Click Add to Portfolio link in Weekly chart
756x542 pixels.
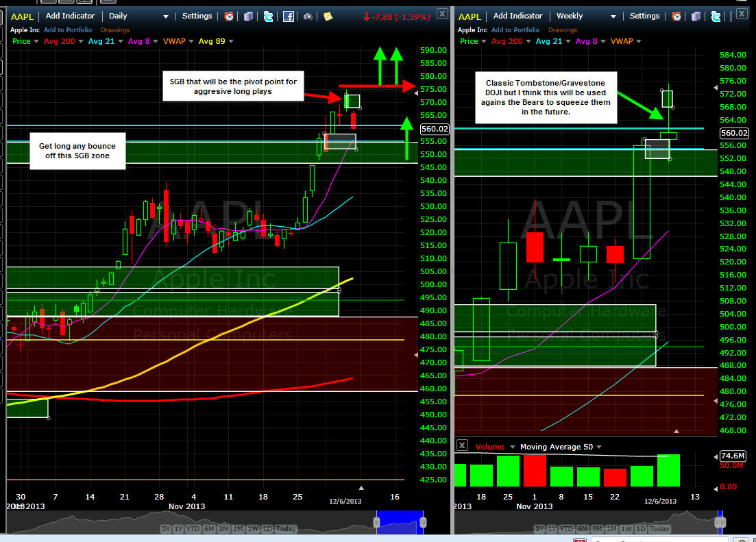coord(515,30)
